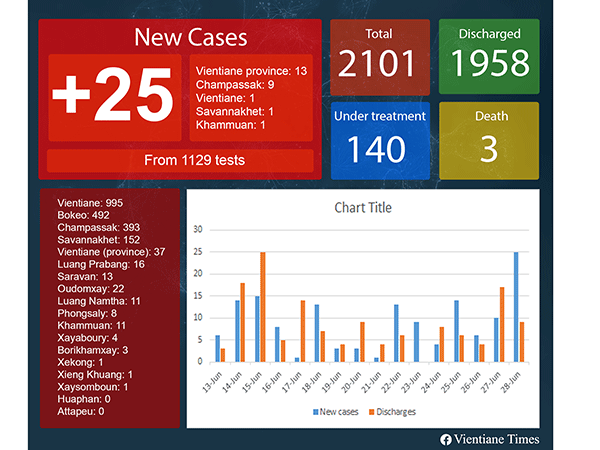
Task: Click Vientiane: 995 in province list
Action: point(90,201)
